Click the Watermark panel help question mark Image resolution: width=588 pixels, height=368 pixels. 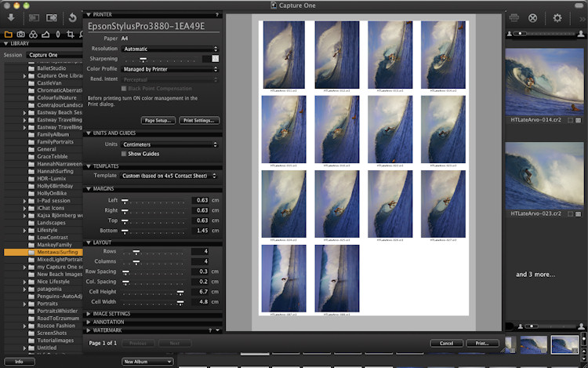(x=210, y=330)
